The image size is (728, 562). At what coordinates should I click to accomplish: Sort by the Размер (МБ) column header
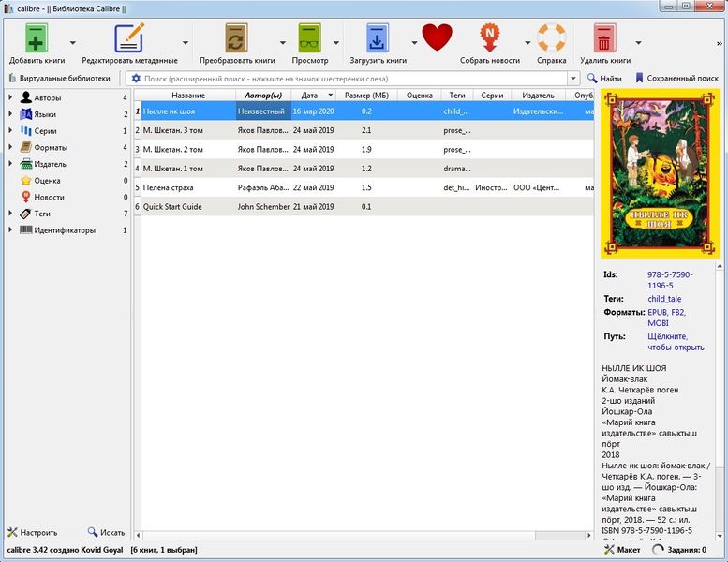[366, 96]
